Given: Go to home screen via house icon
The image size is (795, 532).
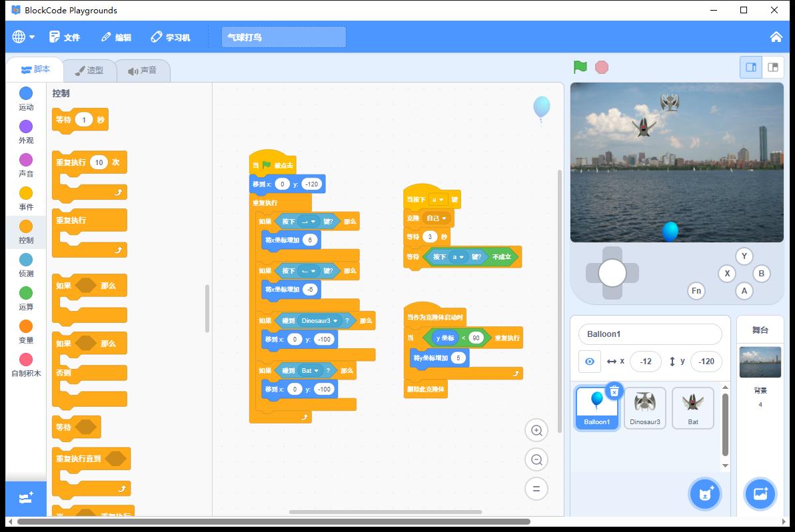Looking at the screenshot, I should click(x=776, y=37).
